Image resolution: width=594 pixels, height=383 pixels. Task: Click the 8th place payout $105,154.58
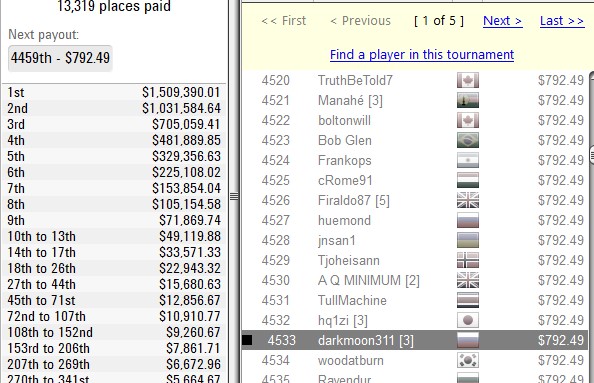[x=186, y=204]
